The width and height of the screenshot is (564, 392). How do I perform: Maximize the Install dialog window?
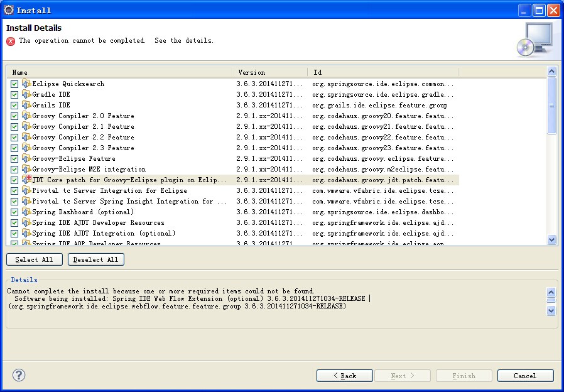click(x=539, y=11)
